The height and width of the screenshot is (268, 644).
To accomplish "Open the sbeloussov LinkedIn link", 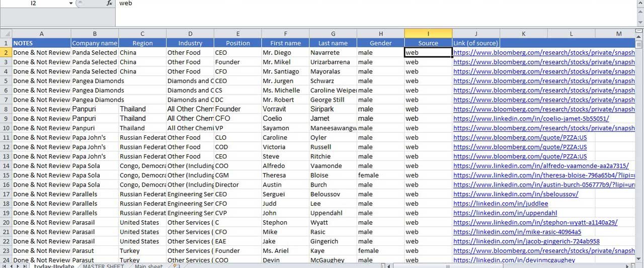I will coord(516,194).
